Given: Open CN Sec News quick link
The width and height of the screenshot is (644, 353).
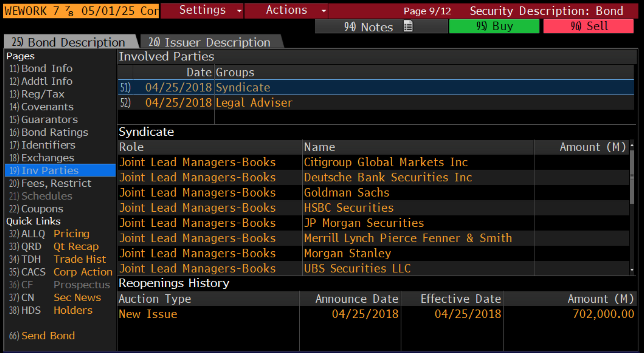Looking at the screenshot, I should 55,297.
